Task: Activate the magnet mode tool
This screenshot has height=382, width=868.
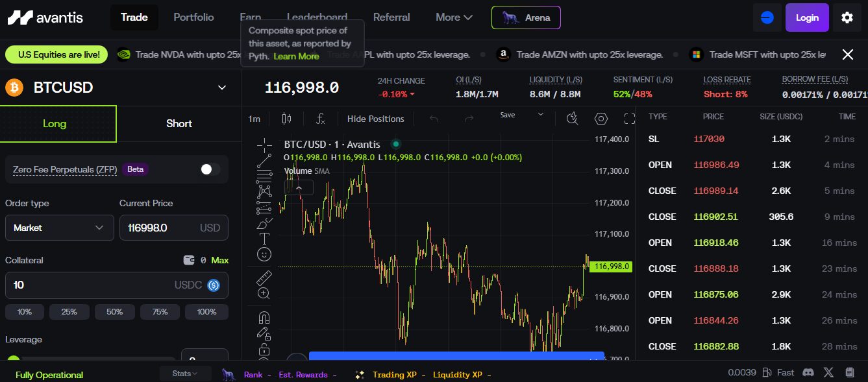Action: click(x=264, y=318)
